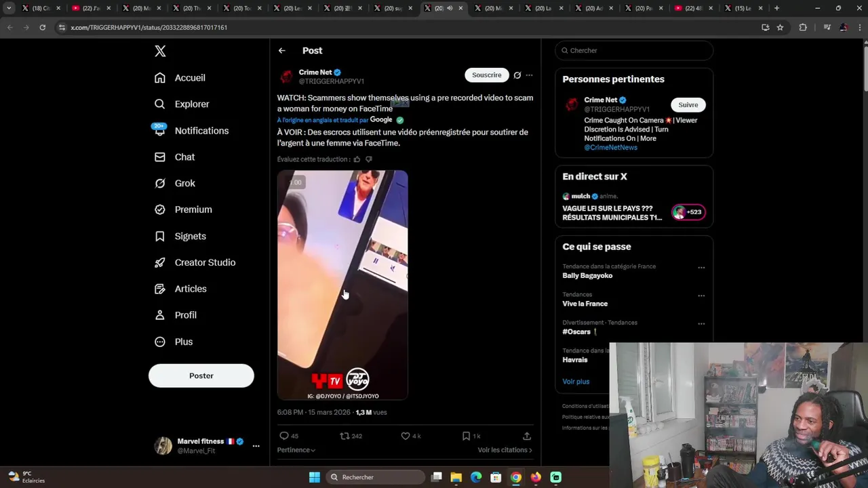Open the Chrome extensions puzzle icon
The image size is (868, 488).
click(x=803, y=27)
